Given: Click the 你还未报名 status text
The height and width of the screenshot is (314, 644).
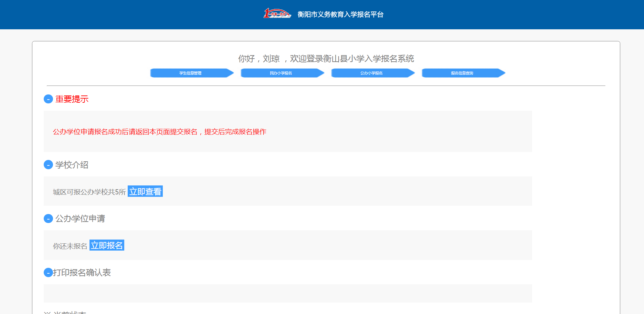Looking at the screenshot, I should (x=70, y=246).
